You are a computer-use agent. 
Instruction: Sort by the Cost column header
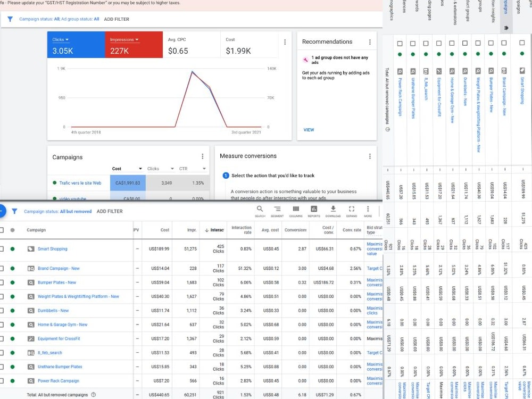165,230
